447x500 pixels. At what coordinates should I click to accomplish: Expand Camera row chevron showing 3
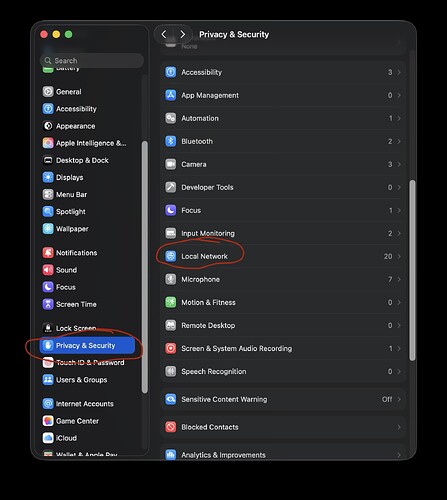coord(399,164)
